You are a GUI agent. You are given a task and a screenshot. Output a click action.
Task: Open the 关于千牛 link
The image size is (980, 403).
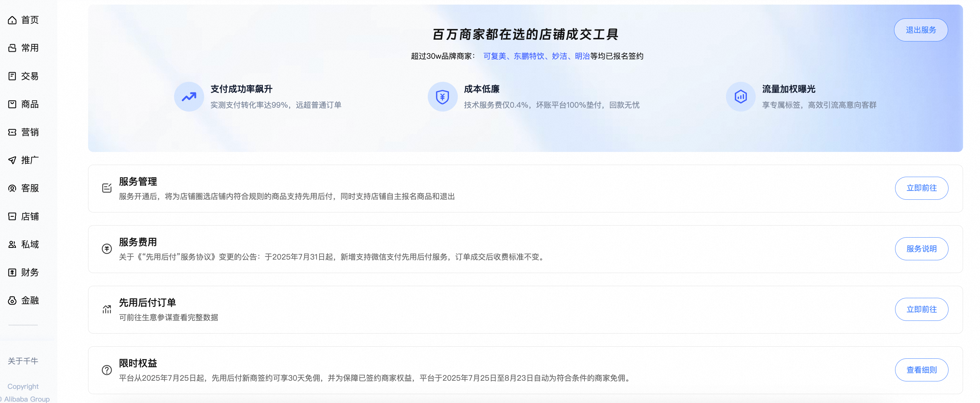[23, 361]
